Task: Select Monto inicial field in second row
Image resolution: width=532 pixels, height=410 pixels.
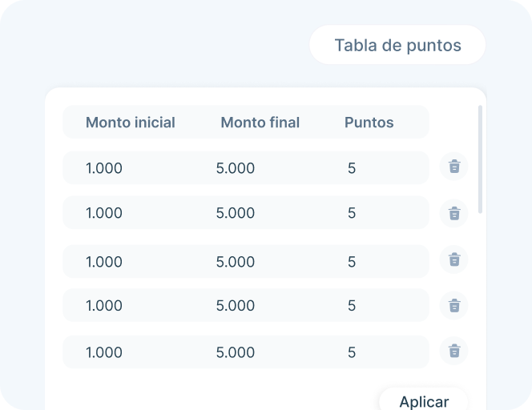Action: coord(104,213)
